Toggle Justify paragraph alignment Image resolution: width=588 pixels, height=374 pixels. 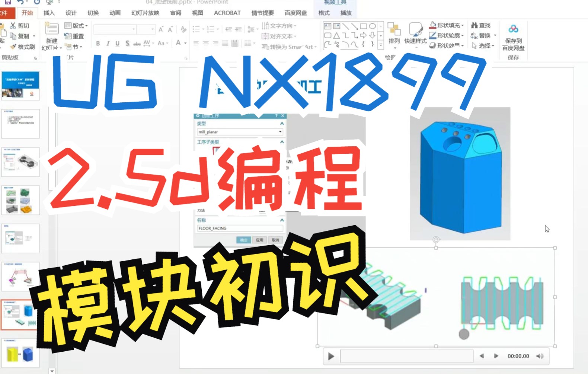coord(225,44)
